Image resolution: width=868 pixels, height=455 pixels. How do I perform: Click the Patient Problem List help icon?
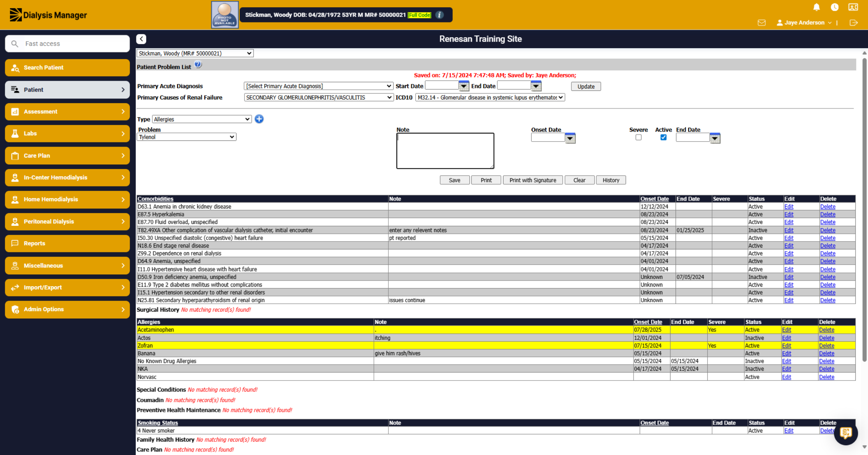coord(198,65)
